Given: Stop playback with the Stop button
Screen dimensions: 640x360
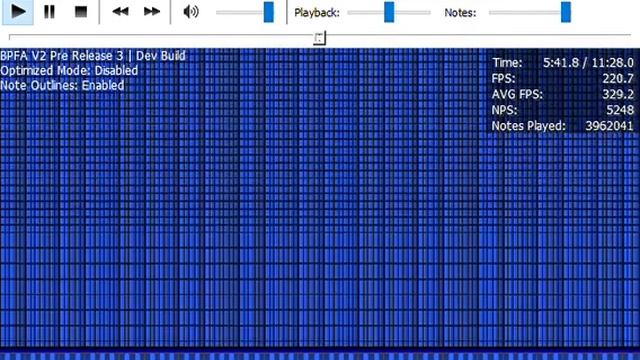Looking at the screenshot, I should [x=81, y=12].
